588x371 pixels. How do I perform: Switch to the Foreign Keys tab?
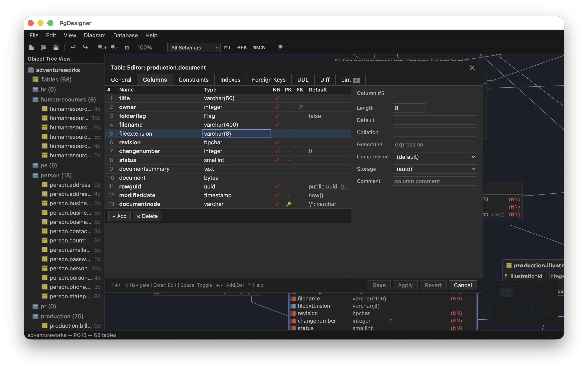point(269,80)
